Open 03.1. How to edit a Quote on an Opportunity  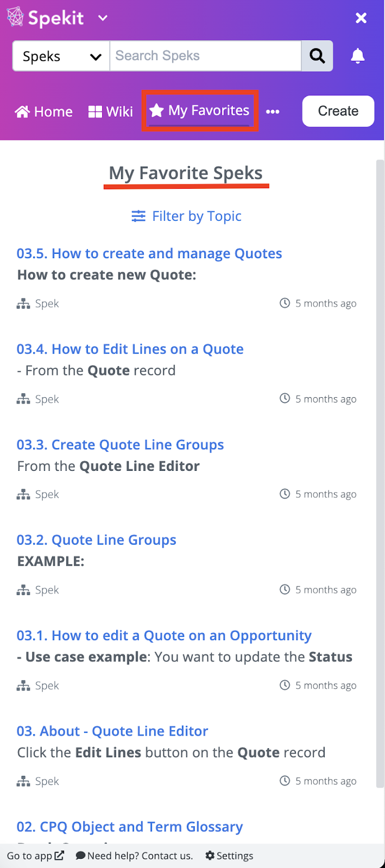165,635
